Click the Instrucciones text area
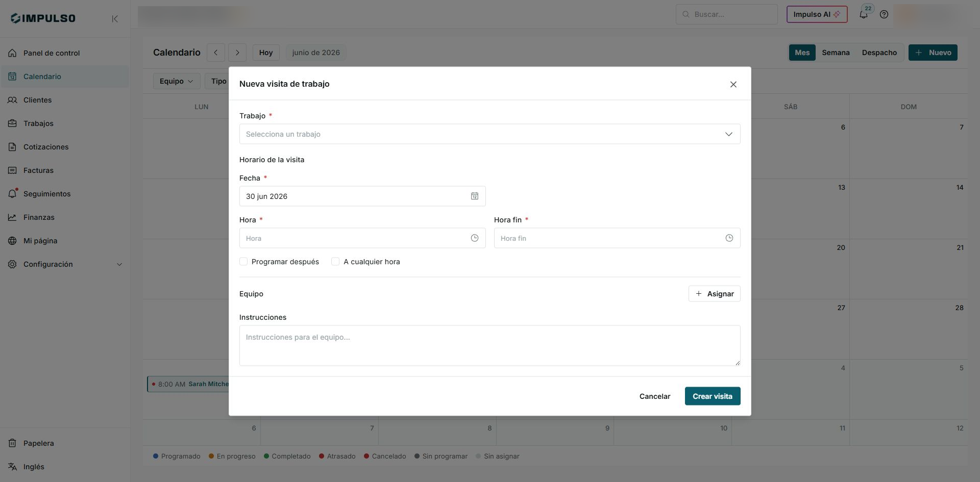 coord(489,345)
